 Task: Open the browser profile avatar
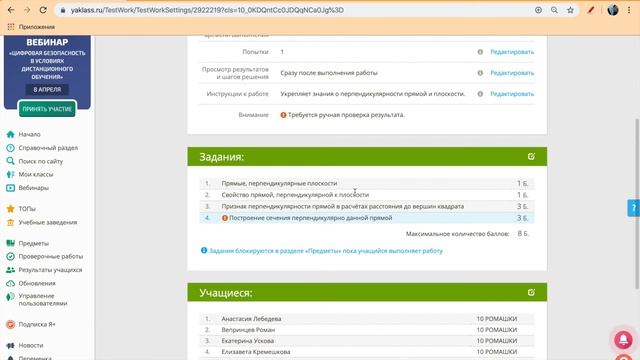[613, 10]
